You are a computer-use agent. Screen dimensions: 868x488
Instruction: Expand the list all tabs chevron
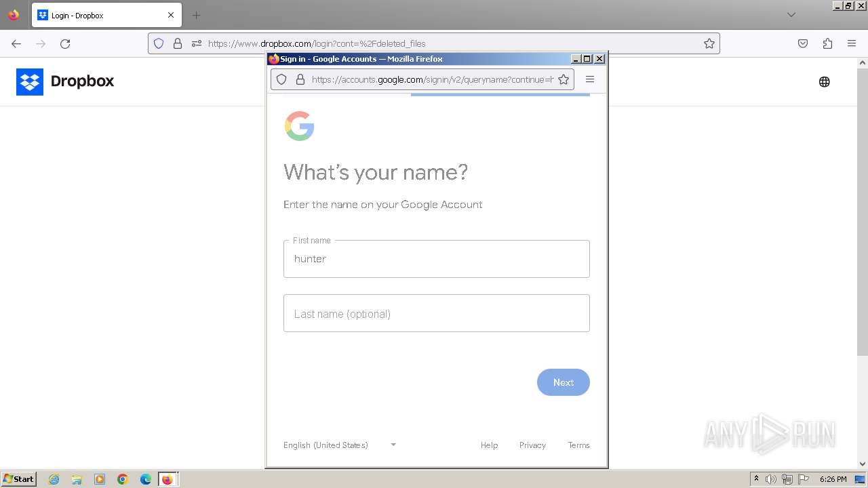(791, 15)
